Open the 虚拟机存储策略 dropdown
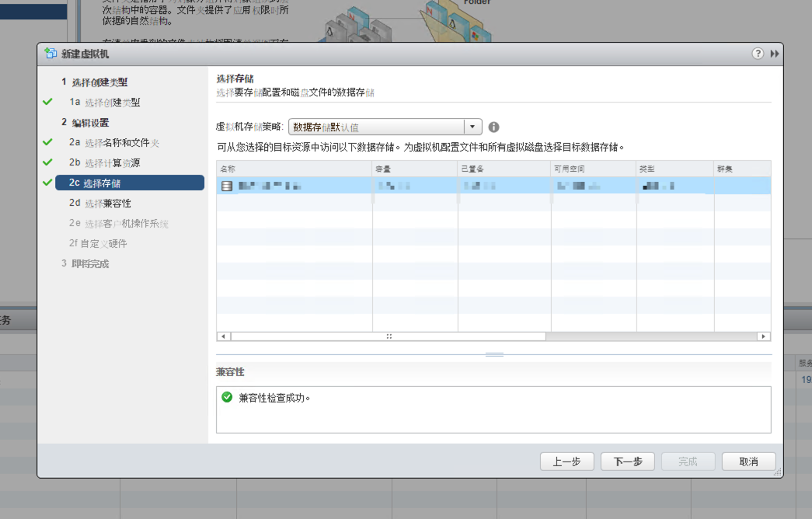 472,127
